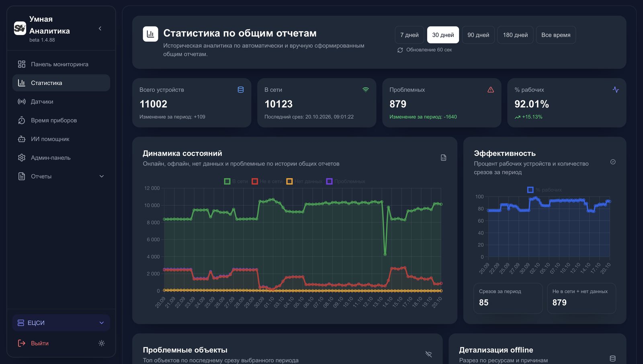The image size is (643, 364).
Task: Toggle the В сети legend series
Action: (x=236, y=182)
